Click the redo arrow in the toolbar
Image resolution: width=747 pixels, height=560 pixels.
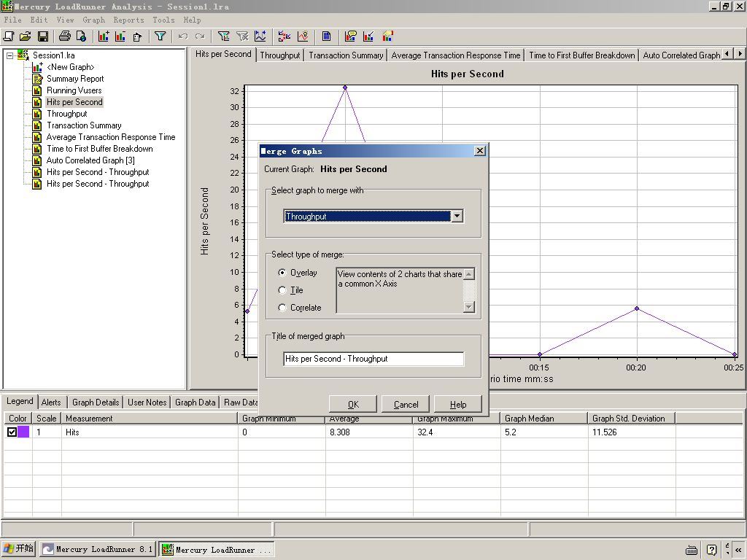pos(200,36)
